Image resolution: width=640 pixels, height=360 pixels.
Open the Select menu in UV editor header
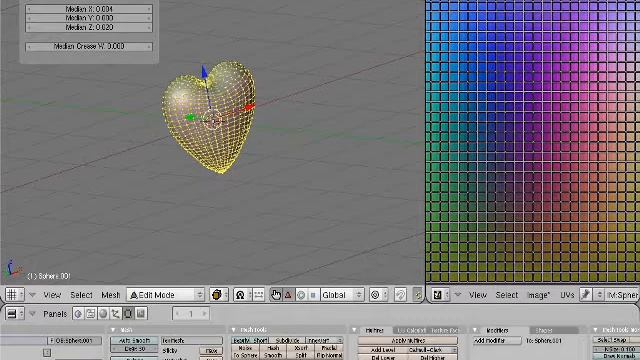pyautogui.click(x=507, y=295)
